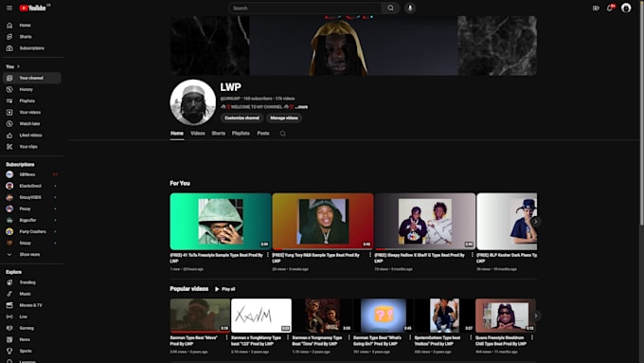Select the Home channel tab
This screenshot has width=644, height=363.
click(x=177, y=134)
